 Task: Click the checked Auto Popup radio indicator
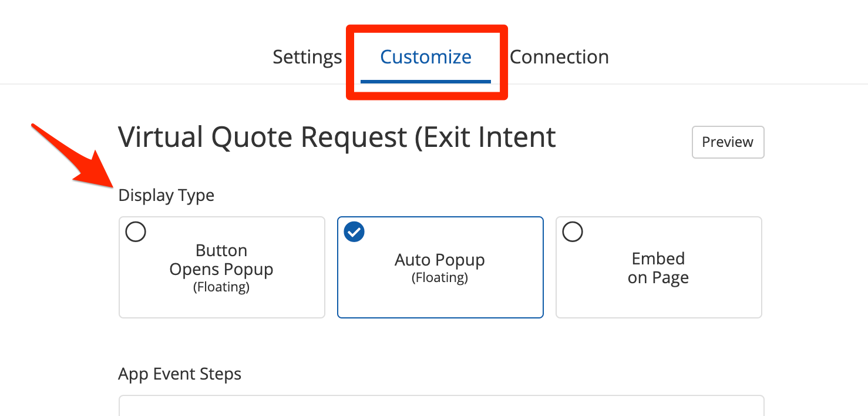[x=354, y=232]
